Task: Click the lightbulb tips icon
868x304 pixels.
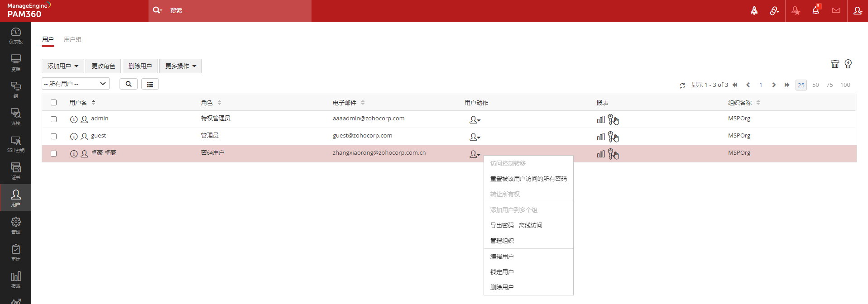Action: click(848, 64)
